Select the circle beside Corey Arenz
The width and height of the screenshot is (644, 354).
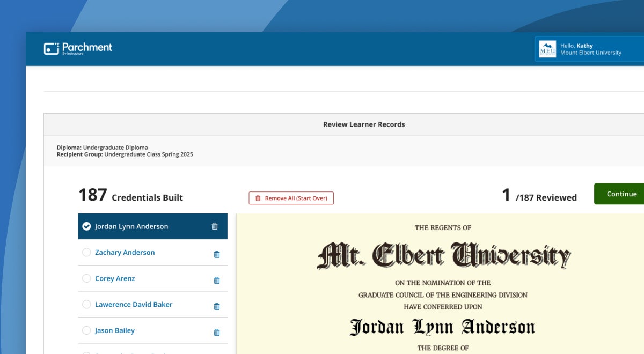click(x=86, y=278)
